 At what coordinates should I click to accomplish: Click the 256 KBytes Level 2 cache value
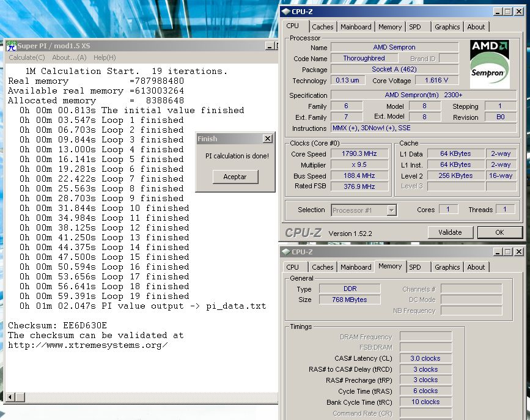click(x=455, y=176)
